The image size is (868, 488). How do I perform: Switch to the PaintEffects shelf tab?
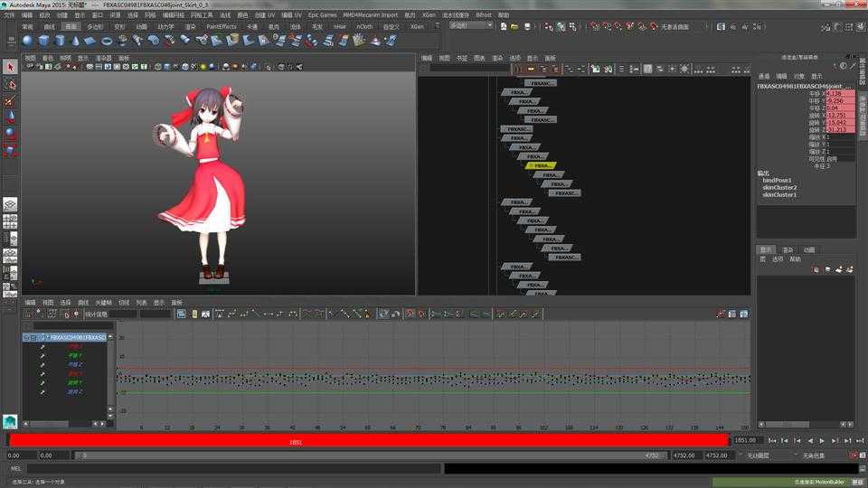(222, 26)
